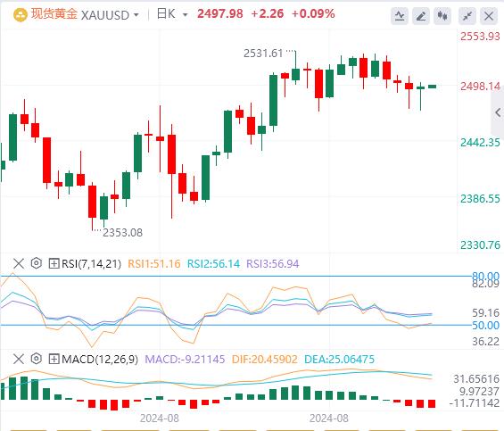Click the MACD(12,26,9) indicator label
The height and width of the screenshot is (431, 504).
tap(100, 360)
